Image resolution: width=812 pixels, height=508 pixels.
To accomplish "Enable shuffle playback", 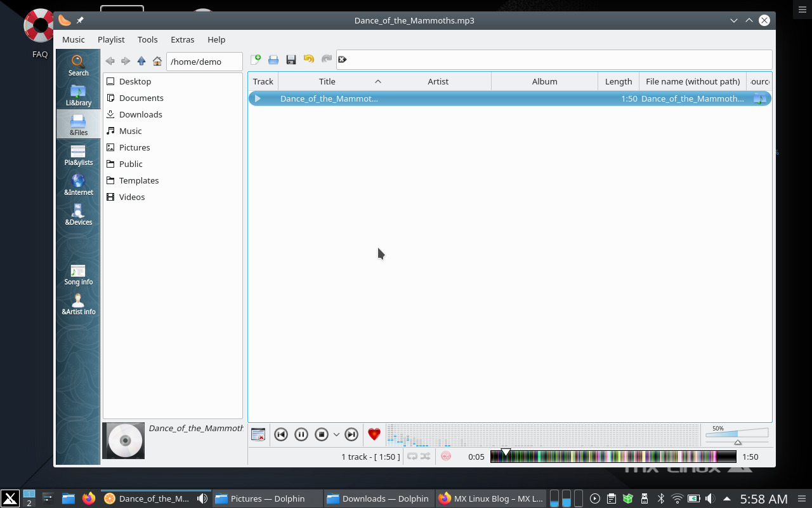I will [x=426, y=456].
